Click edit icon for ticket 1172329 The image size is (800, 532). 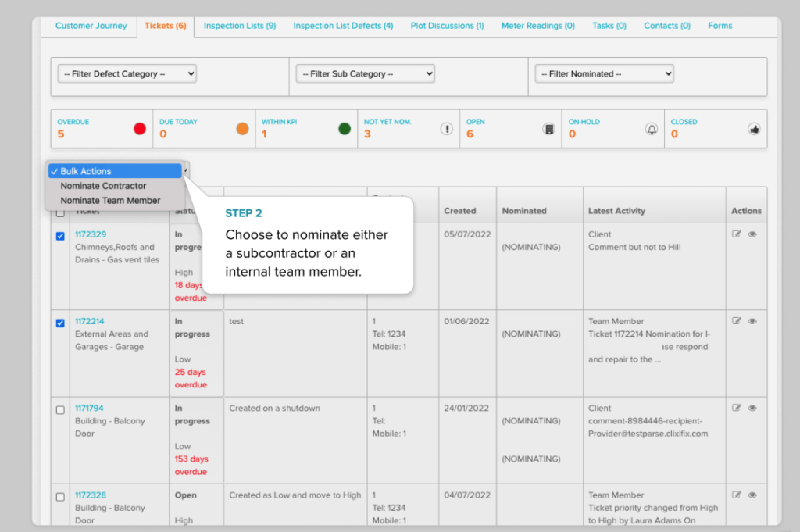coord(737,234)
